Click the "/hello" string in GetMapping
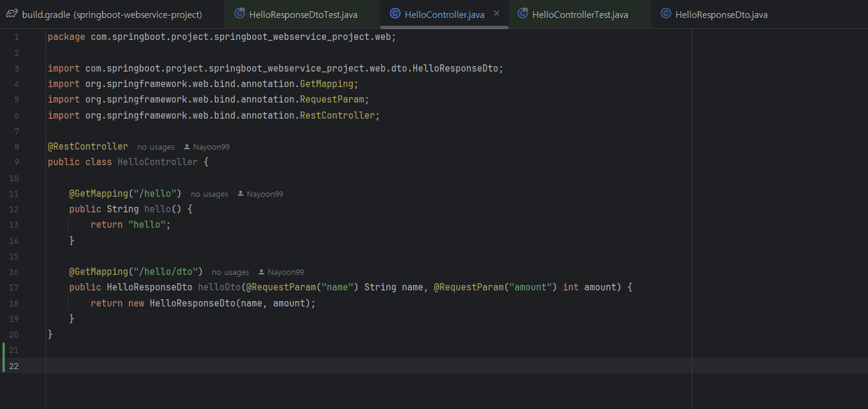 point(155,193)
